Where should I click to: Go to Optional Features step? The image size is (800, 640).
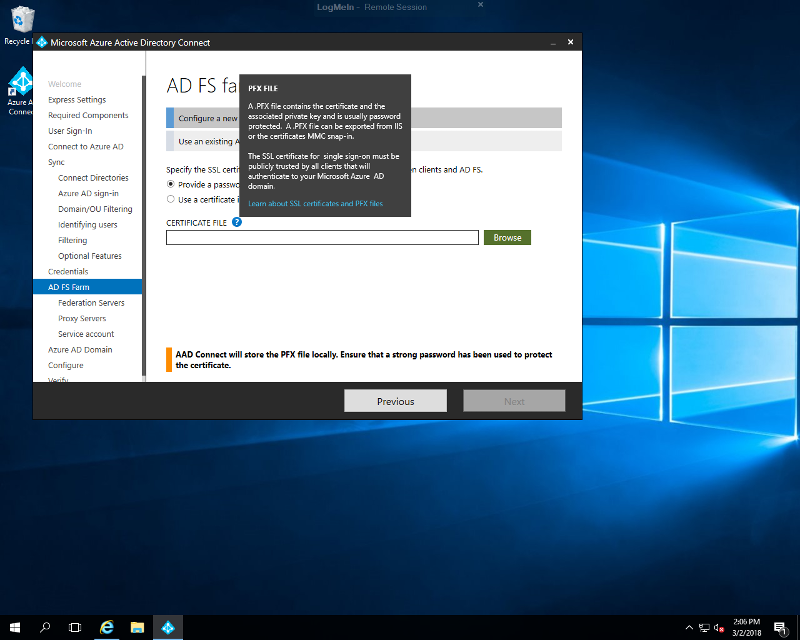click(90, 256)
